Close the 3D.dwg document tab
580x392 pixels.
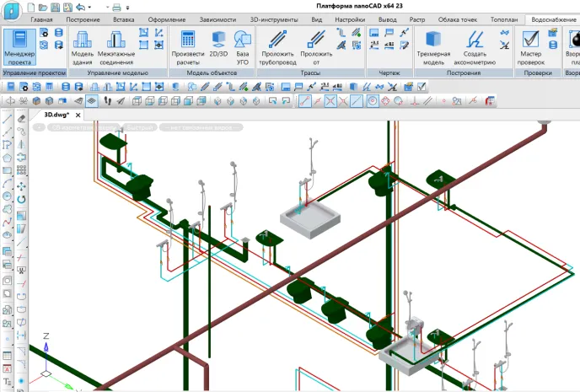[x=78, y=115]
